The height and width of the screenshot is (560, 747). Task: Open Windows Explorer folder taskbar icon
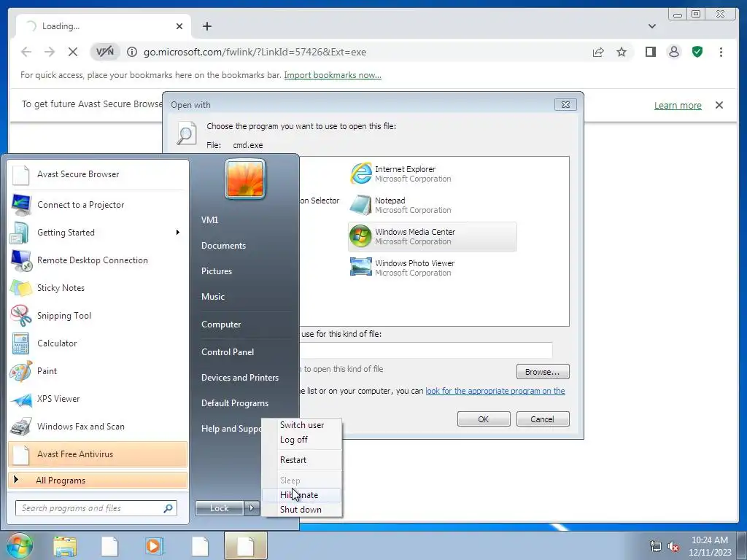click(x=65, y=545)
